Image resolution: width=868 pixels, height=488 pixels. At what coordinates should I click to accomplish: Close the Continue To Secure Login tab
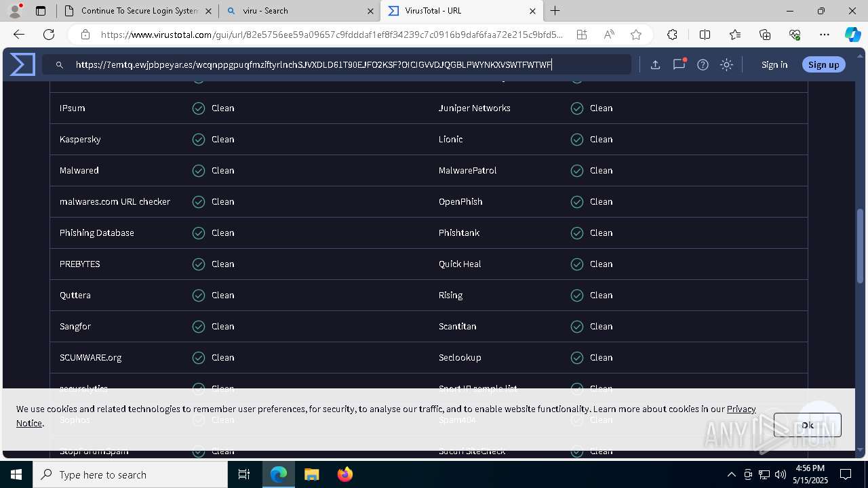208,11
